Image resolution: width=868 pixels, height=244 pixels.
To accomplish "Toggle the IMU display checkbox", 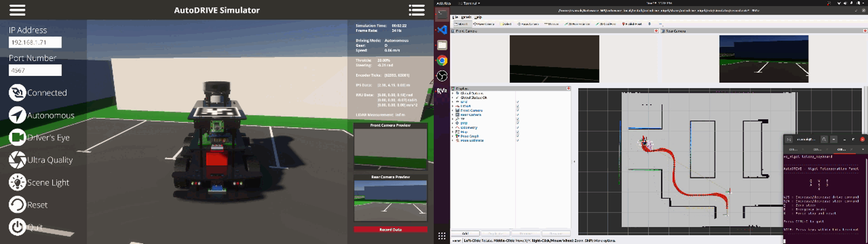I will pyautogui.click(x=517, y=123).
